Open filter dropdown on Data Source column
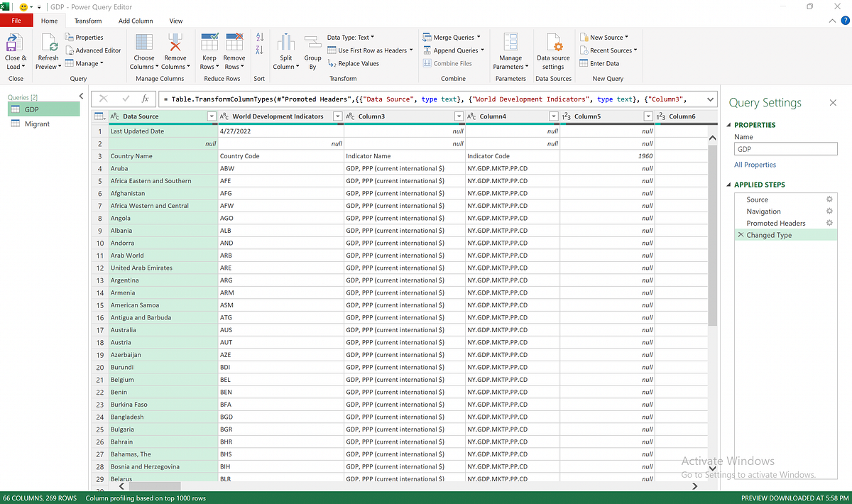 click(211, 116)
